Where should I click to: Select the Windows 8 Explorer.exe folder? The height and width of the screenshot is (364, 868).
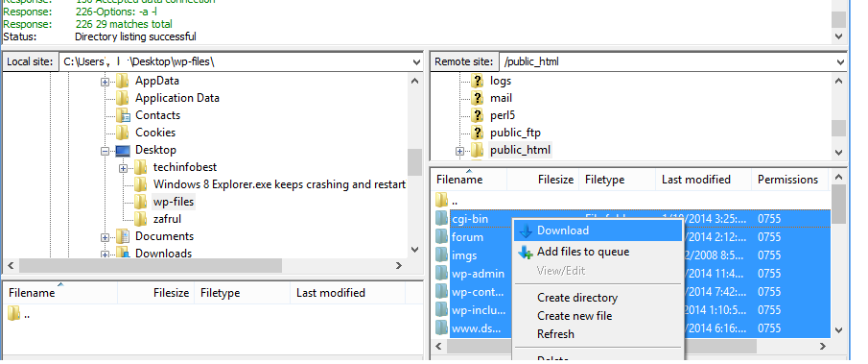click(279, 184)
